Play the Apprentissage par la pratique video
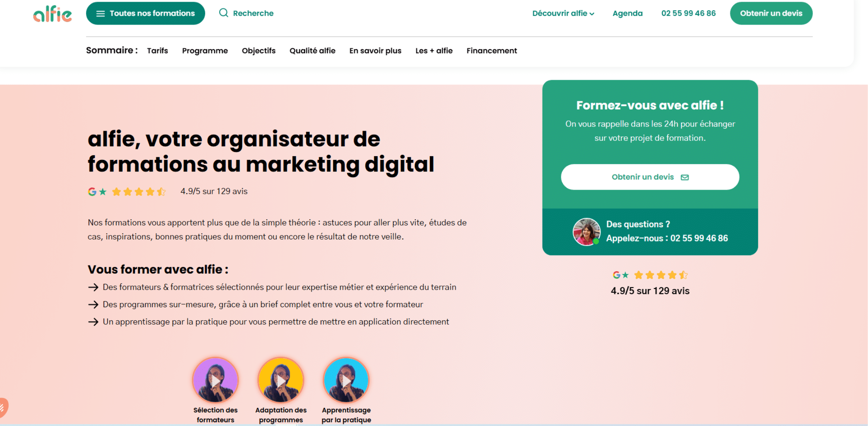Screen dimensions: 868x426 [x=346, y=380]
